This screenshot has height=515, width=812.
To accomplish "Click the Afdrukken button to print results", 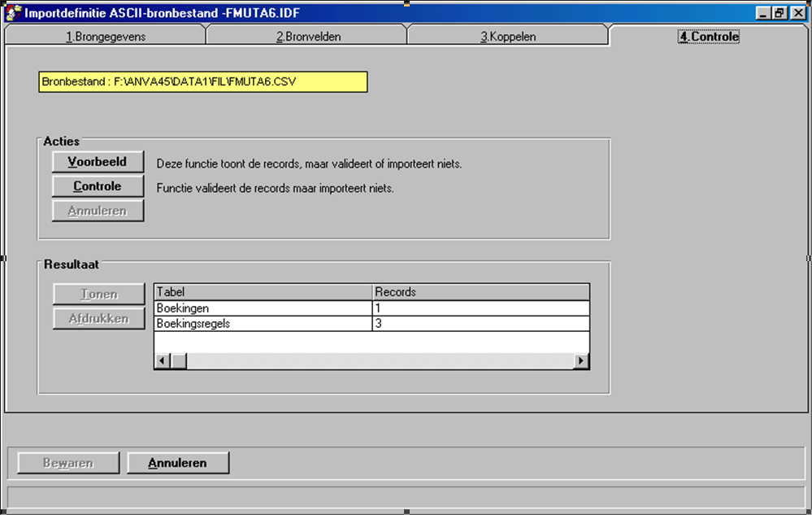I will coord(98,318).
